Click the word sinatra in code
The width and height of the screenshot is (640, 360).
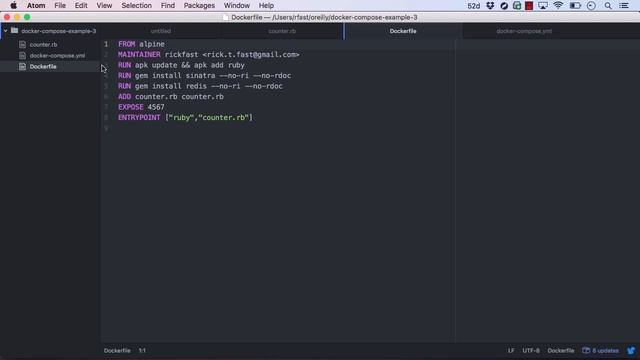click(x=200, y=76)
